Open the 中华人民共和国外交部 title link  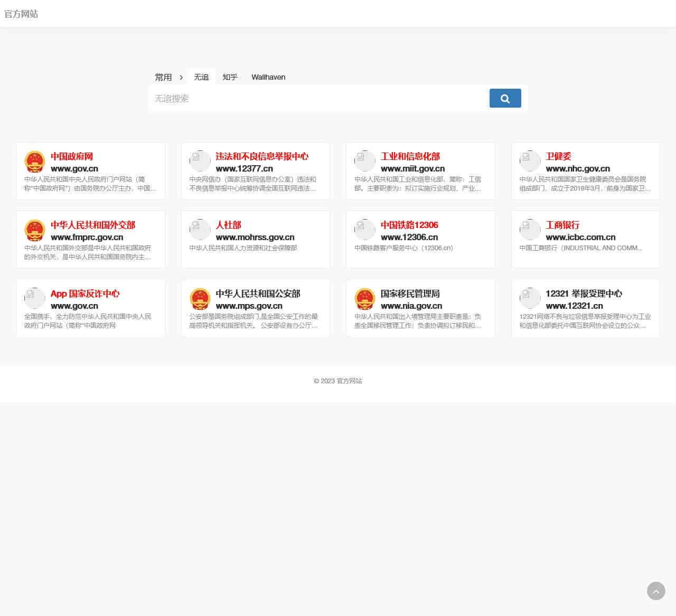click(x=93, y=225)
